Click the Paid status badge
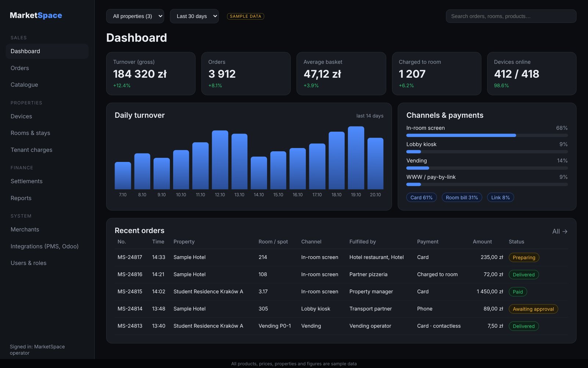Image resolution: width=588 pixels, height=368 pixels. pyautogui.click(x=518, y=292)
